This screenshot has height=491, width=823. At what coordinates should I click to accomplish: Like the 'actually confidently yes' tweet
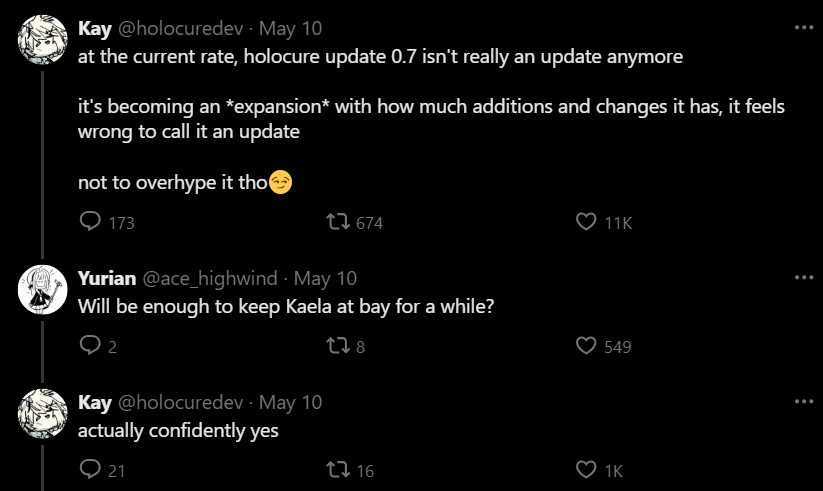587,470
